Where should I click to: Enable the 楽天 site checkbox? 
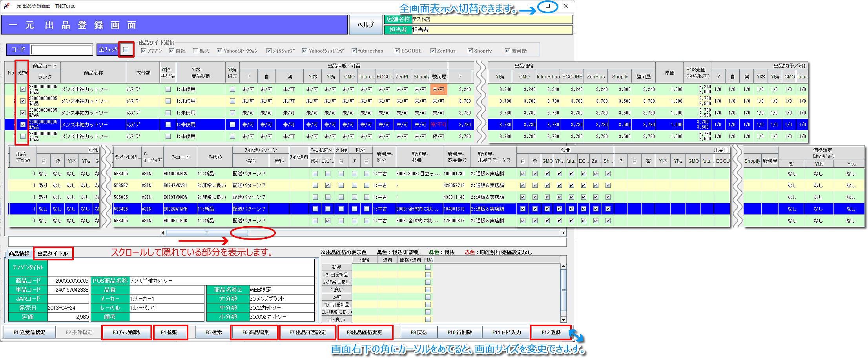[x=195, y=51]
